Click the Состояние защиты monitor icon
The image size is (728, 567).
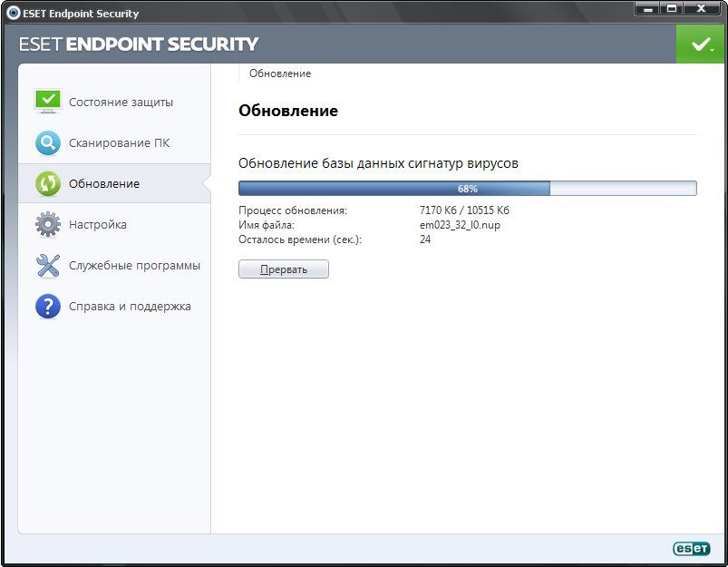47,102
